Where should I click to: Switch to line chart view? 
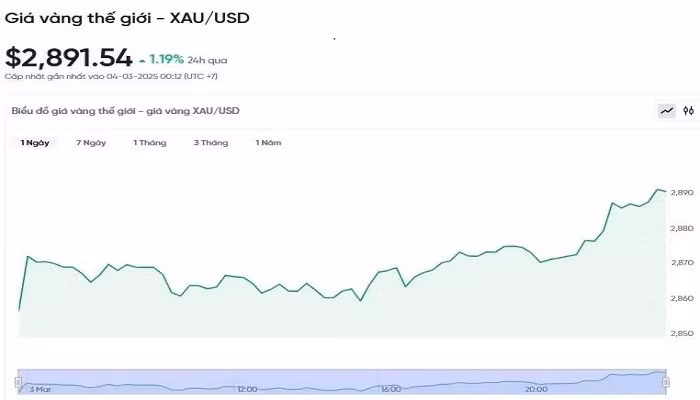click(x=666, y=111)
